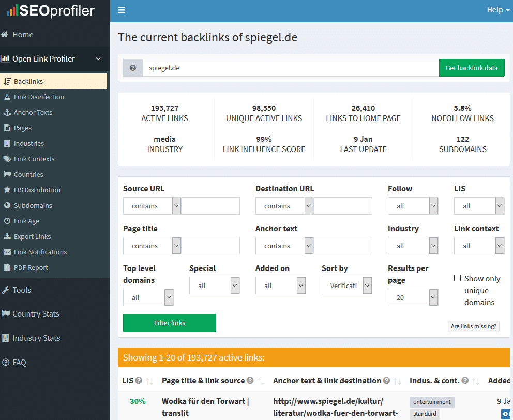Sort the table by LIS column arrows

pos(149,381)
